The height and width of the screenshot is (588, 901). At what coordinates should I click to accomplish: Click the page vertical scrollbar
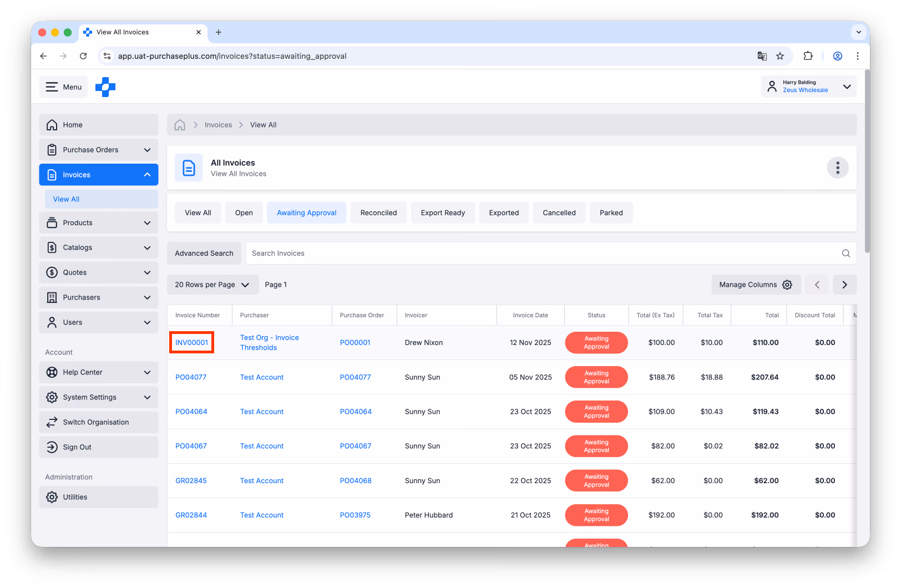(867, 161)
